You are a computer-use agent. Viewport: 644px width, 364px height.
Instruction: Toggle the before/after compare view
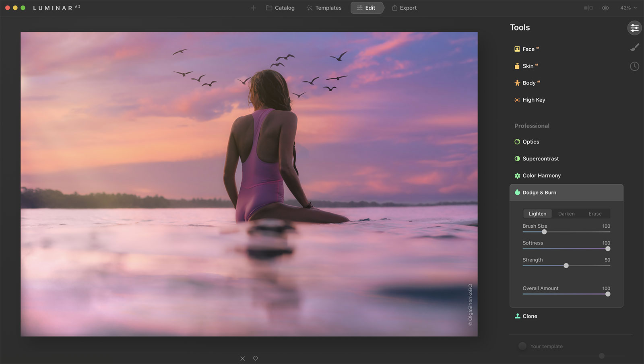[x=588, y=8]
